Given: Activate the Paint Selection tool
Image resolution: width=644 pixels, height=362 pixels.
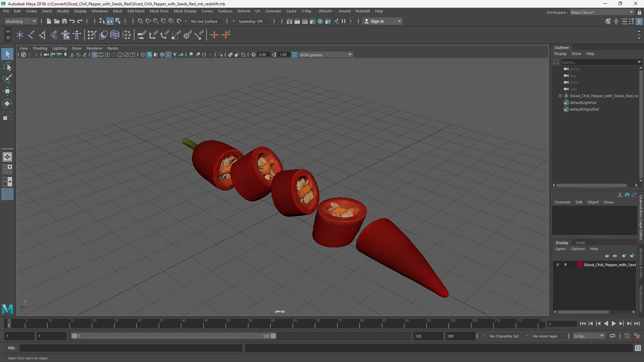Looking at the screenshot, I should click(7, 79).
